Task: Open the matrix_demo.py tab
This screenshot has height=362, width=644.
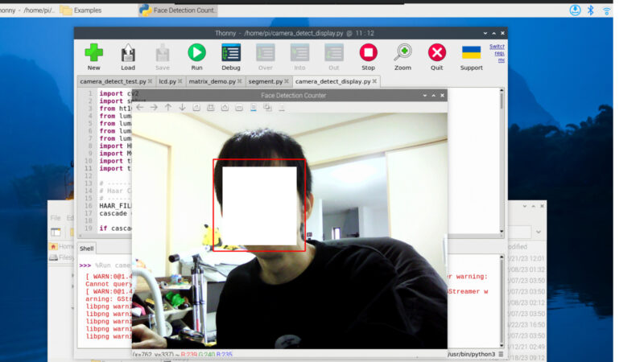Action: [212, 81]
